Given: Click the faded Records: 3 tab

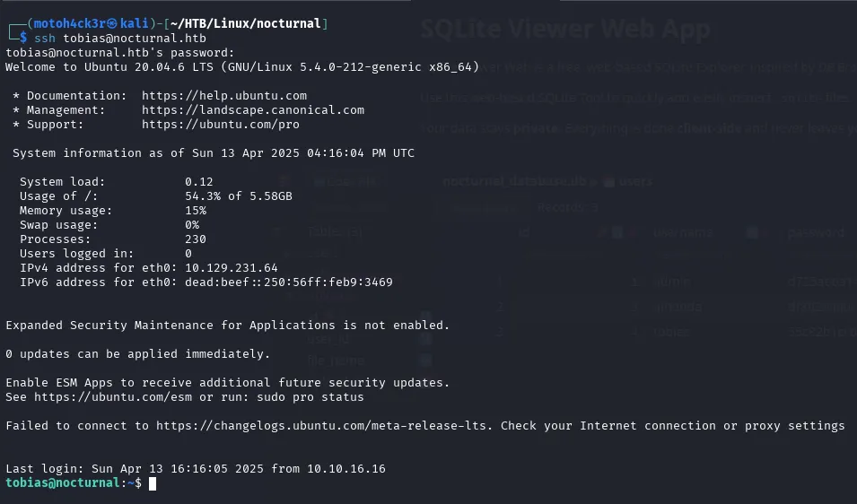Looking at the screenshot, I should 567,207.
